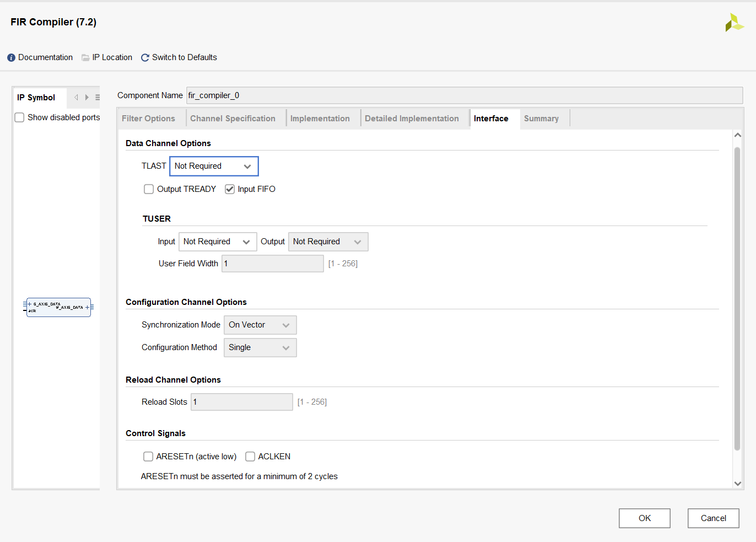Click the Switch to Defaults refresh icon
Viewport: 756px width, 542px height.
(145, 57)
